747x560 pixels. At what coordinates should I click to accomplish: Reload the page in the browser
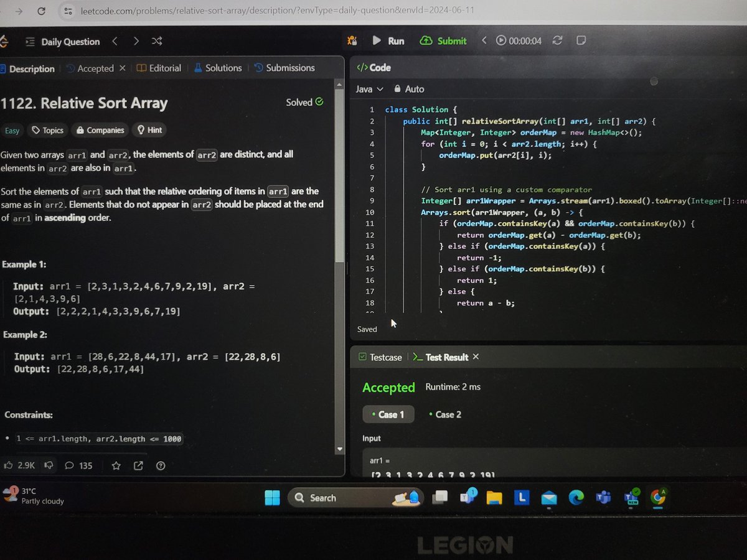(x=41, y=11)
